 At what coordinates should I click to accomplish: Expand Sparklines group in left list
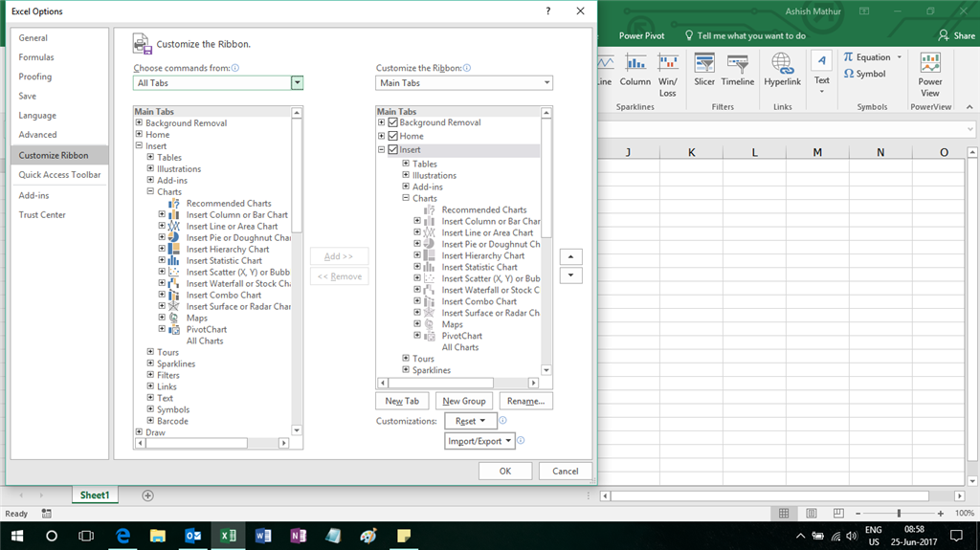[150, 363]
